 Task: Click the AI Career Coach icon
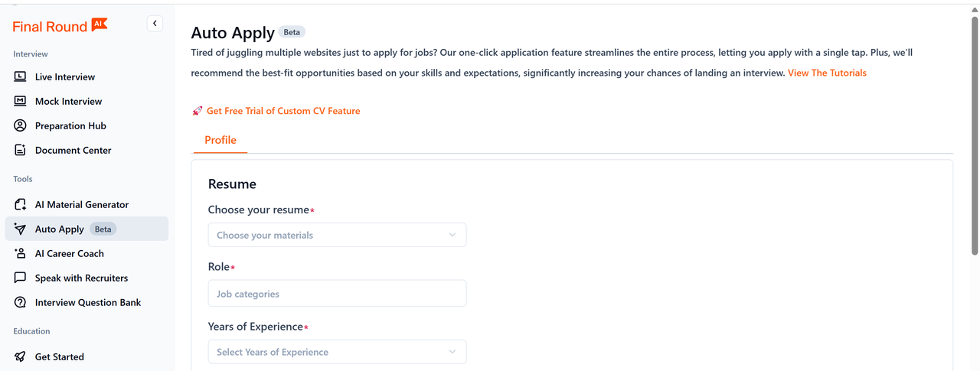pyautogui.click(x=21, y=253)
